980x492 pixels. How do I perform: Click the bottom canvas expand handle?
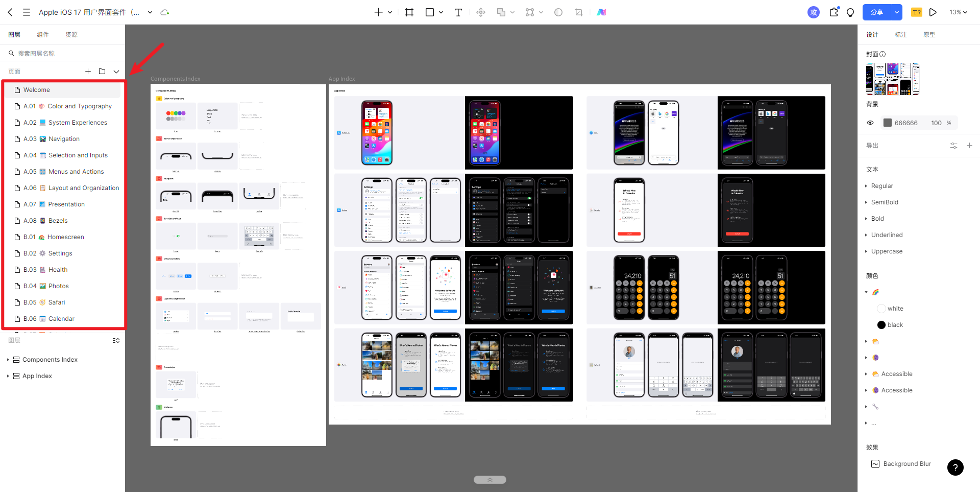point(490,480)
